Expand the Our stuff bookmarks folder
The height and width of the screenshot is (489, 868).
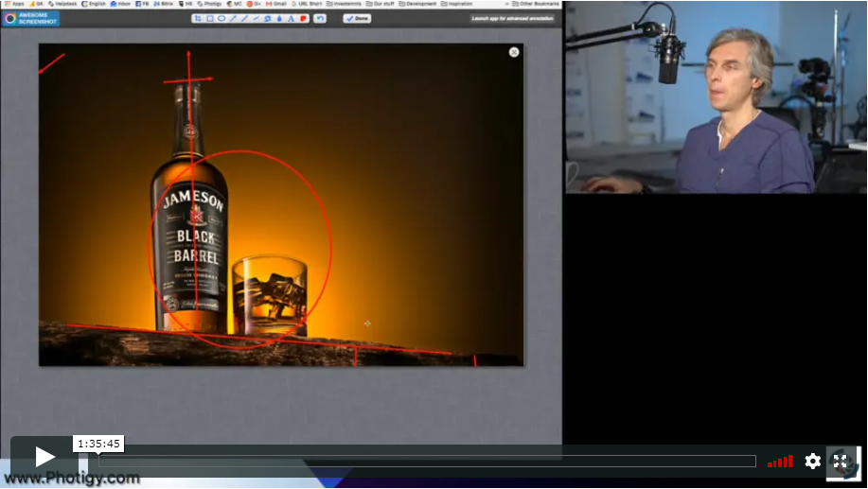[x=381, y=4]
